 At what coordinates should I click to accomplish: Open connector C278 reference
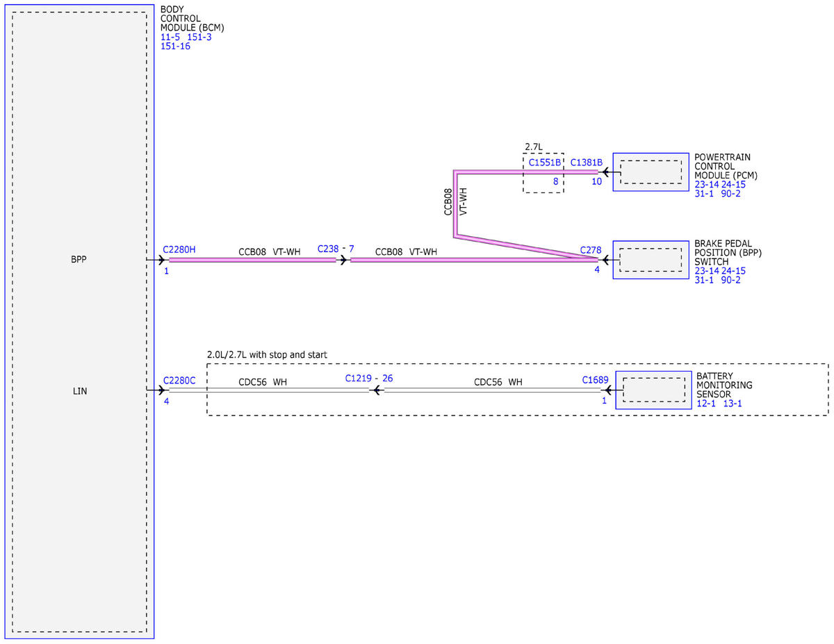point(591,249)
